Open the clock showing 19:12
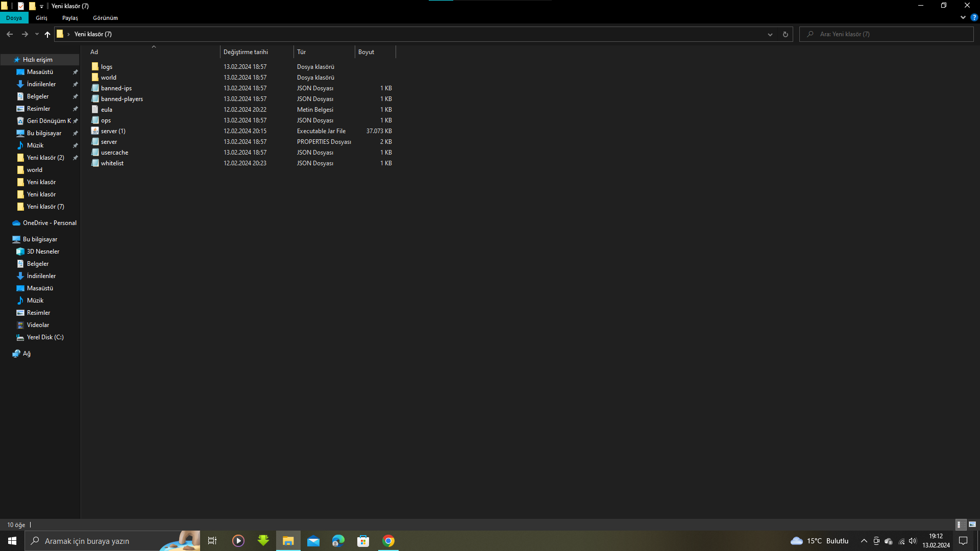 pyautogui.click(x=936, y=541)
